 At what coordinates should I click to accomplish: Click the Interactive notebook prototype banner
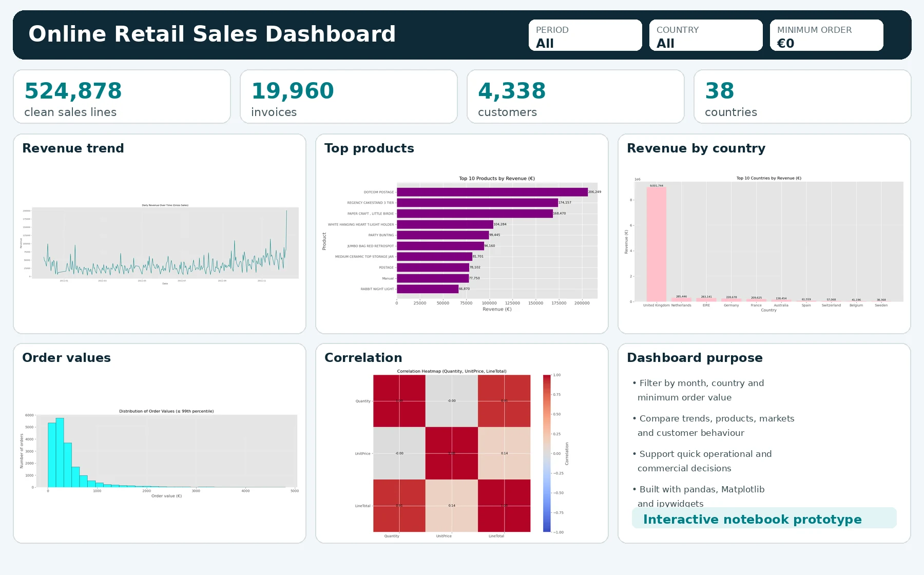click(x=764, y=519)
